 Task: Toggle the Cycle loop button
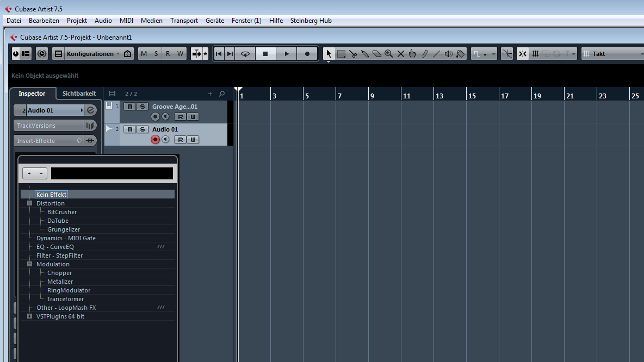coord(245,54)
